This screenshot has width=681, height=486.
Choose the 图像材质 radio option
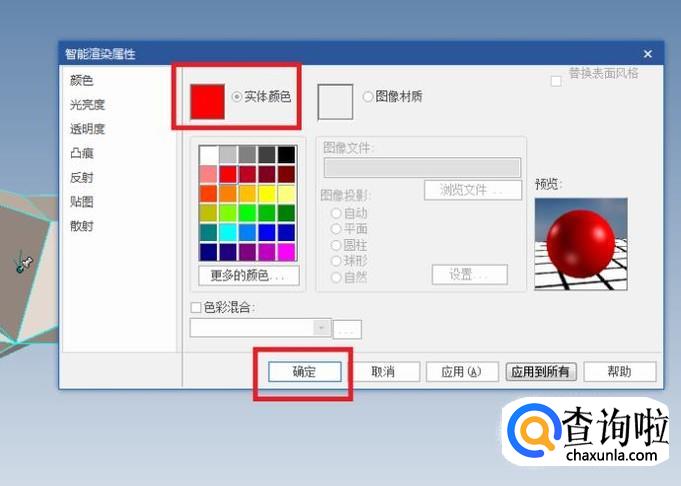pos(368,96)
